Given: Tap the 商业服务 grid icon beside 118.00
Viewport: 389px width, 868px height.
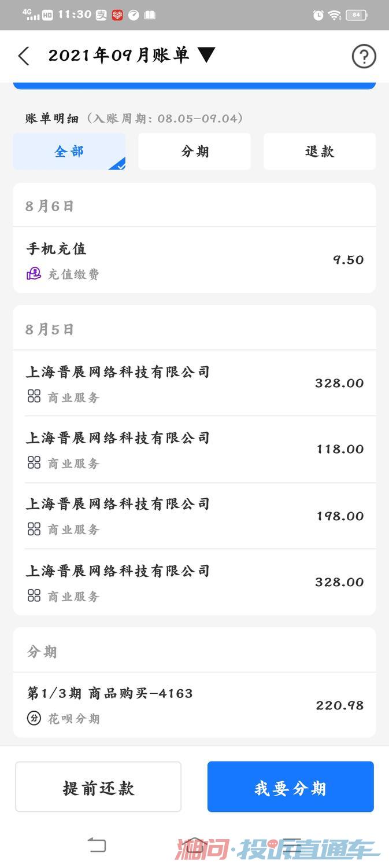Looking at the screenshot, I should tap(34, 462).
